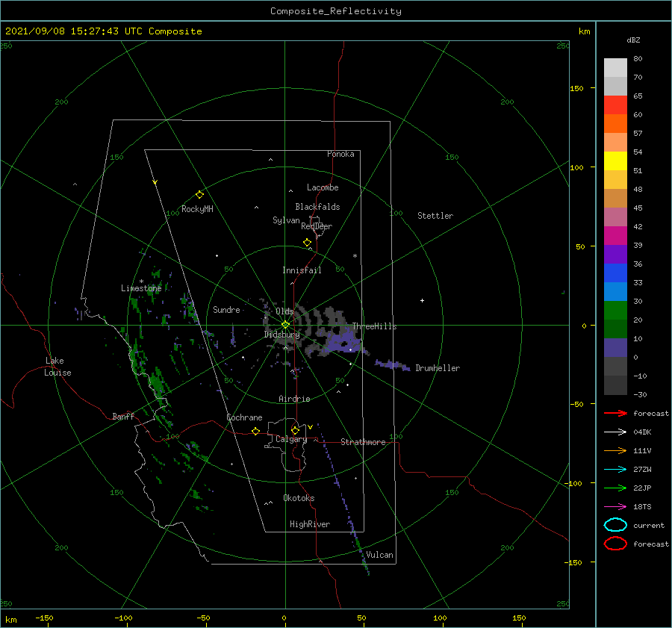Click the Lacombe label
The height and width of the screenshot is (628, 672).
click(323, 187)
